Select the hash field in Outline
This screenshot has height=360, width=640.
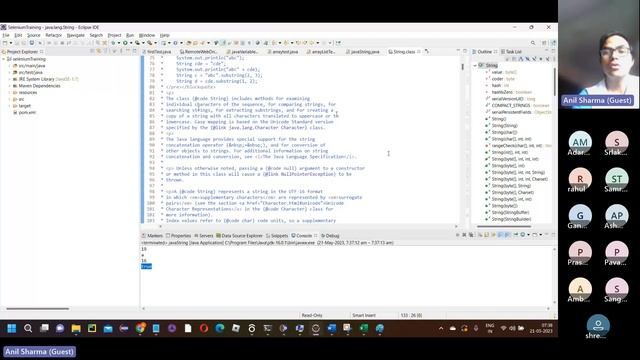tap(496, 85)
